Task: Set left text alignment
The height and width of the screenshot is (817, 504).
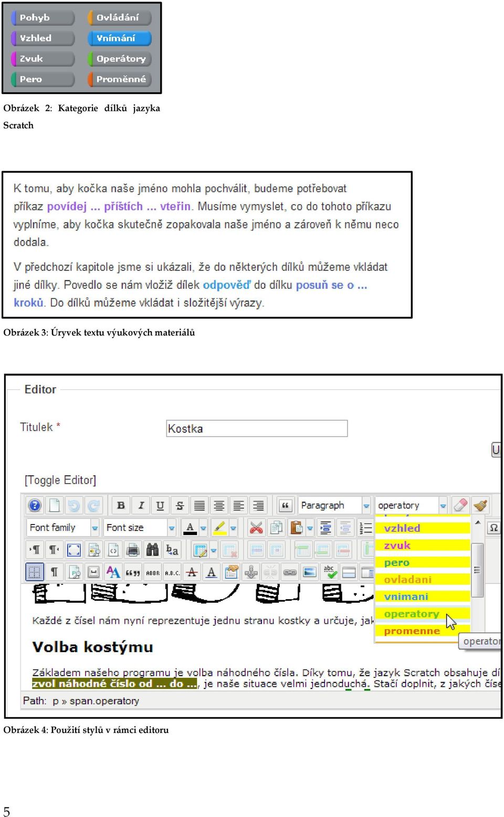Action: tap(238, 505)
